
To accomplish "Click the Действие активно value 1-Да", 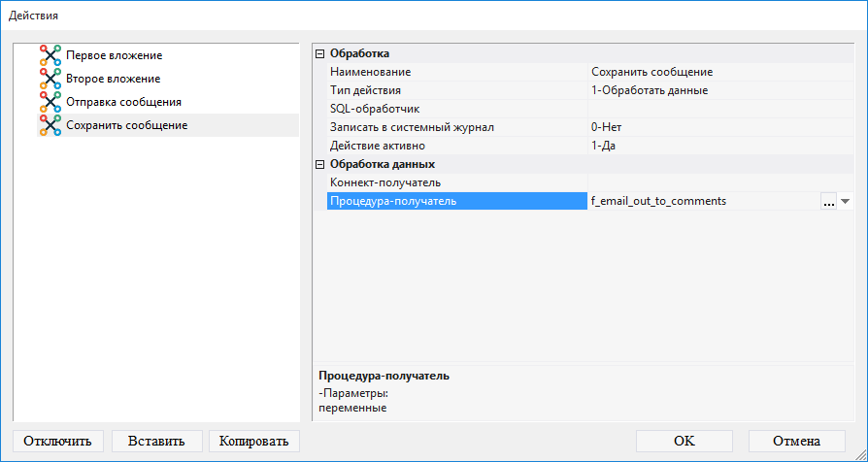I will click(718, 146).
